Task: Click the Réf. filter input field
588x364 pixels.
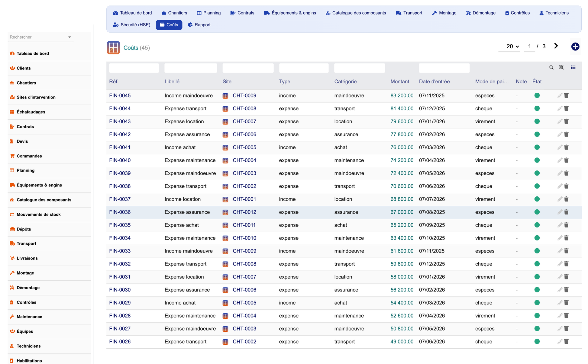Action: 134,68
